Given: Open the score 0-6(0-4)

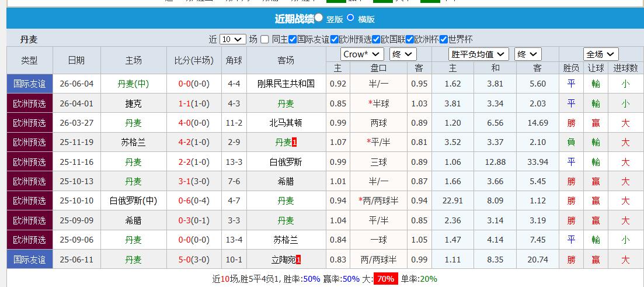Looking at the screenshot, I should tap(194, 201).
